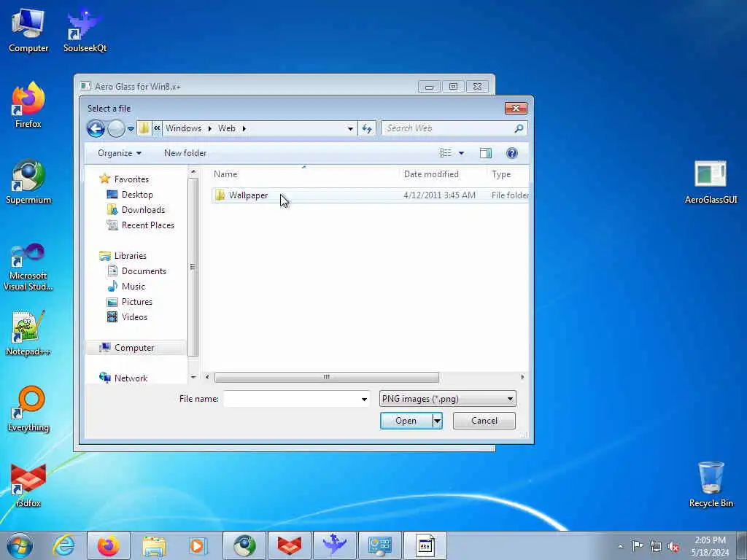Click the horizontal scrollbar thumb in file list
This screenshot has height=560, width=747.
point(326,377)
